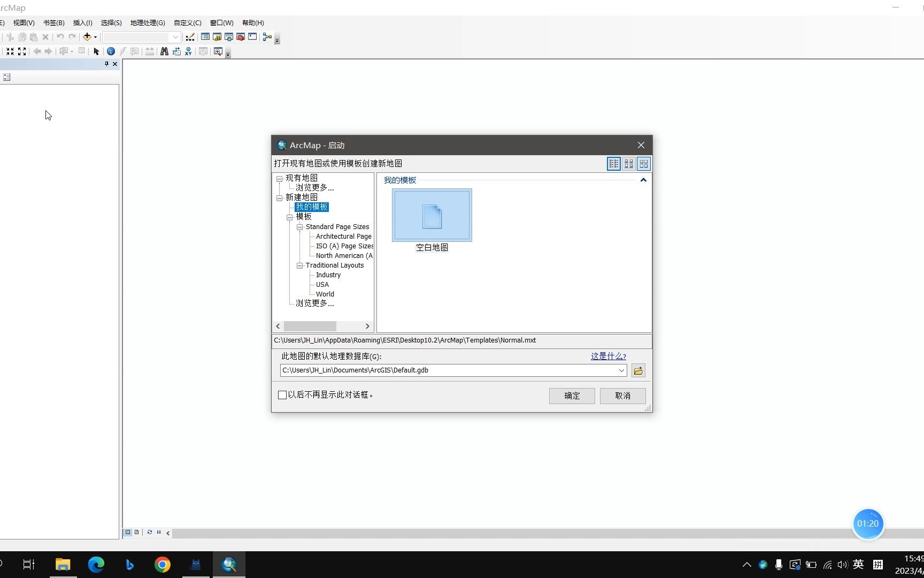
Task: Activate the blue Identify tool
Action: pyautogui.click(x=111, y=51)
